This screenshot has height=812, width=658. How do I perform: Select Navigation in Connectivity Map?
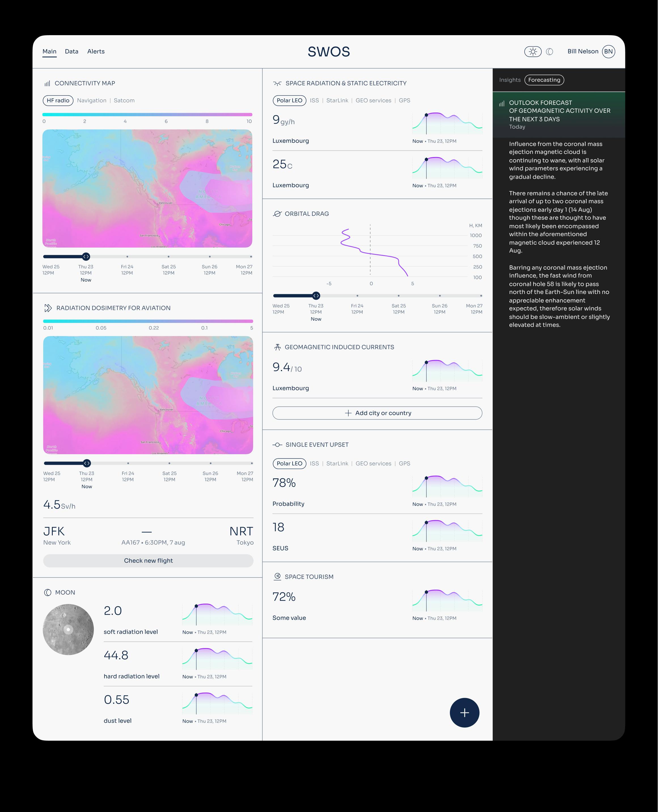pos(92,100)
